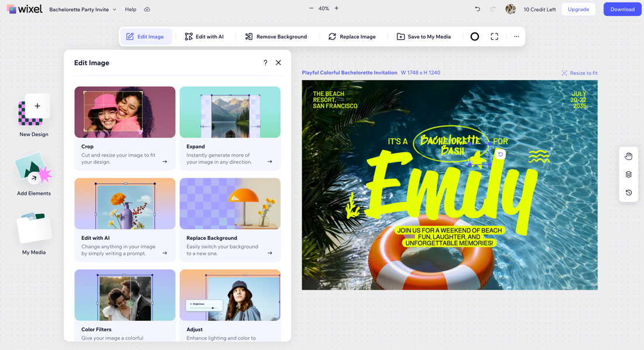Click the redo arrow icon
This screenshot has width=644, height=350.
493,9
